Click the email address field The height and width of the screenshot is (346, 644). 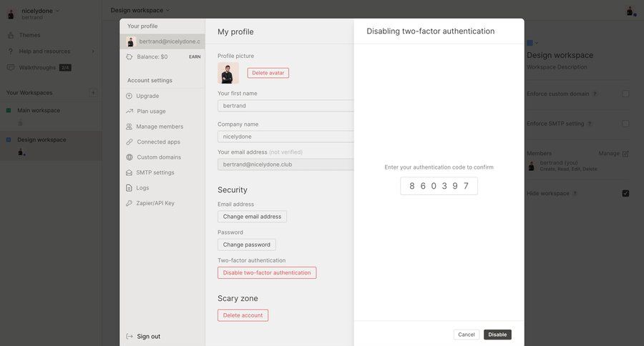tap(286, 164)
